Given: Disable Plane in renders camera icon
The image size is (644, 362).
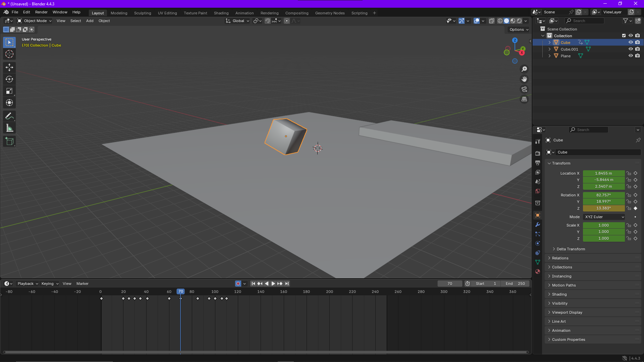Looking at the screenshot, I should click(638, 56).
